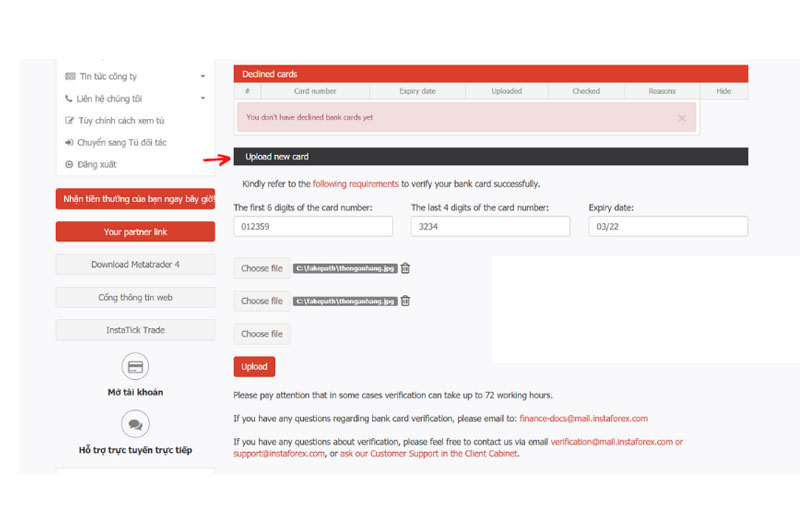Click the Nhận tiền thưởng red button

[135, 199]
